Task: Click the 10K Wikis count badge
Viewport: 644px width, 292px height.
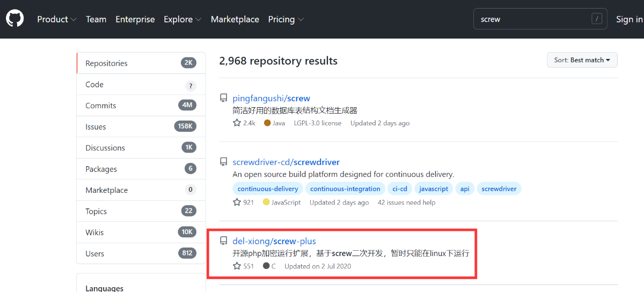Action: 187,232
